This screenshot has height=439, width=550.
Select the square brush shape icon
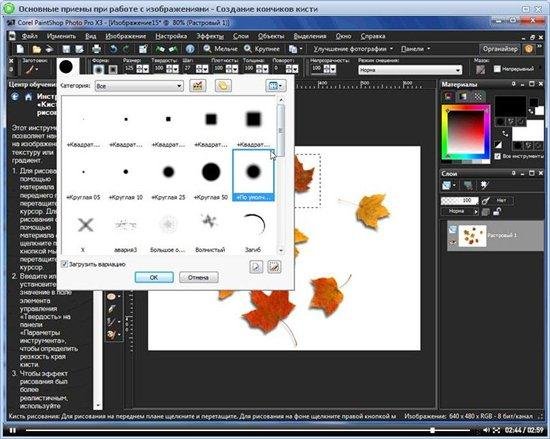pos(113,69)
